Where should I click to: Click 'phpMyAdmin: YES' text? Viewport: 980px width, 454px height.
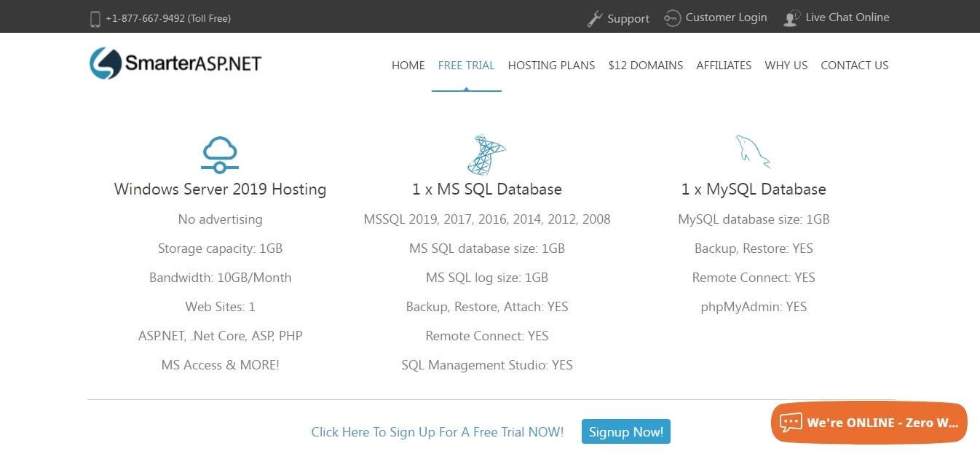[753, 307]
